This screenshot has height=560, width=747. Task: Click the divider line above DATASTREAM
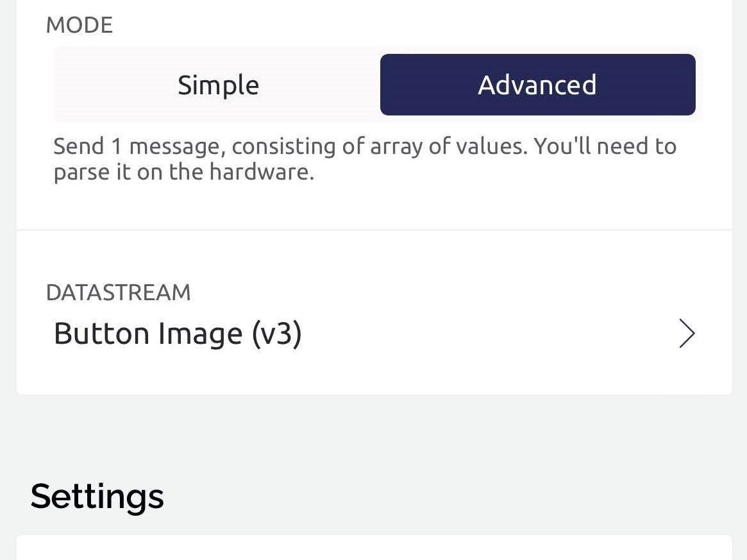coord(374,230)
